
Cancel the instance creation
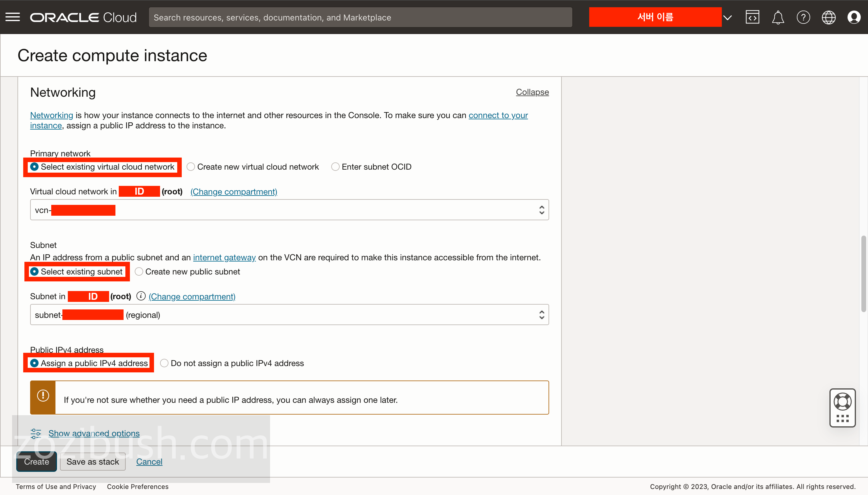[x=149, y=462]
